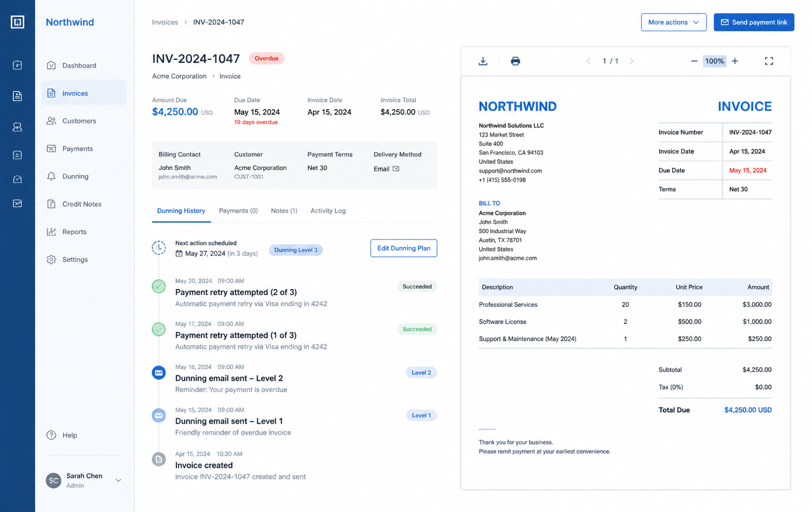This screenshot has height=512, width=812.
Task: Open Acme Corporation breadcrumb link
Action: (x=179, y=76)
